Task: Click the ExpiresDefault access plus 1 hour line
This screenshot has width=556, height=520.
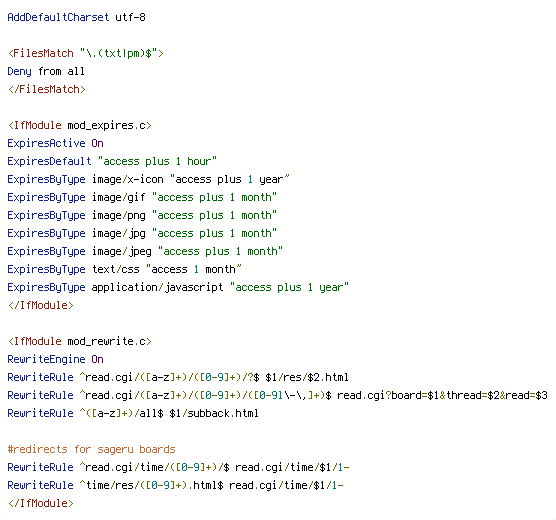Action: point(112,161)
